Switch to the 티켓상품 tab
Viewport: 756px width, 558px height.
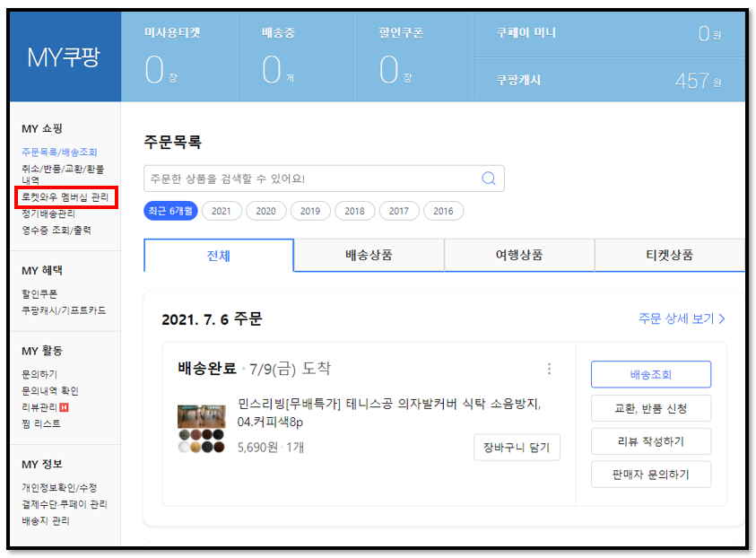670,255
